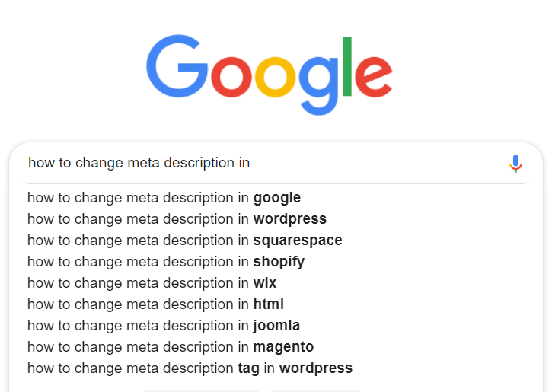
Task: Pick the 'html' search suggestion
Action: (155, 304)
